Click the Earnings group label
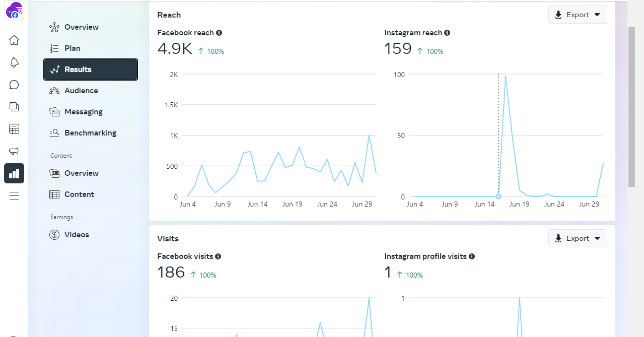The image size is (644, 337). (61, 217)
